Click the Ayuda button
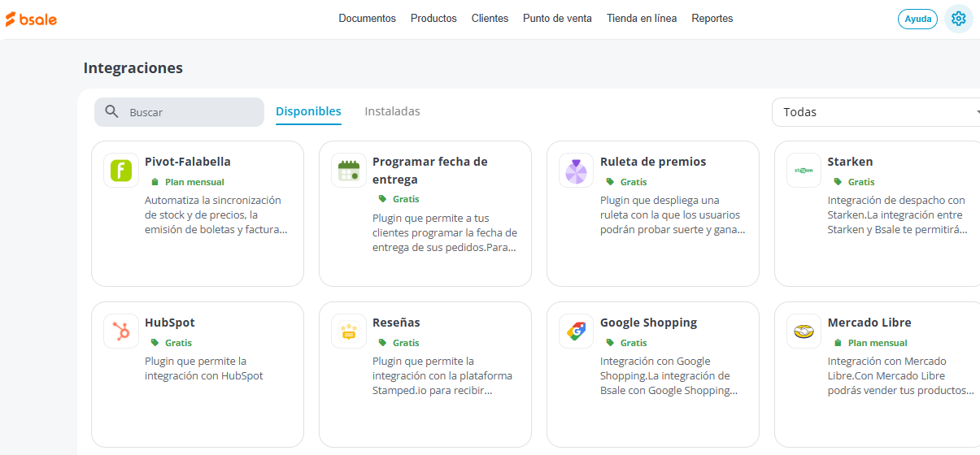Image resolution: width=980 pixels, height=455 pixels. [x=917, y=19]
